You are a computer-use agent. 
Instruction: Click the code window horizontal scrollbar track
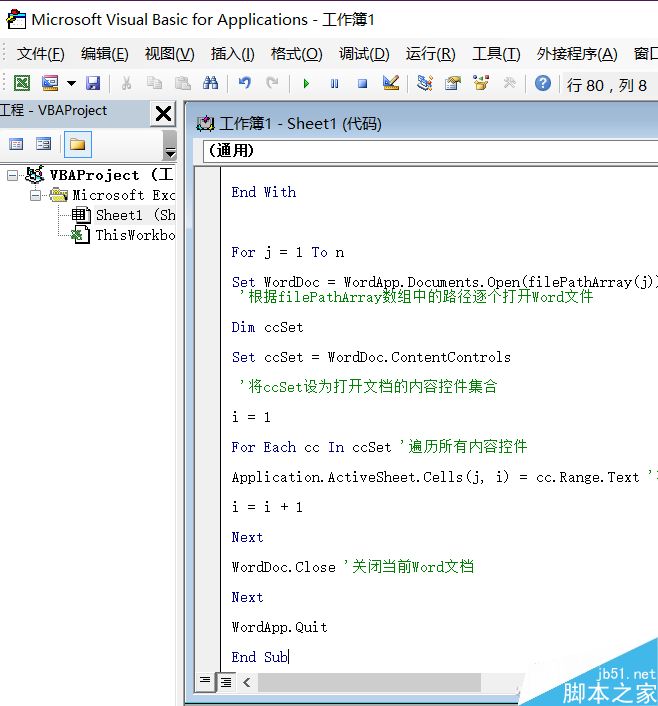coord(369,682)
